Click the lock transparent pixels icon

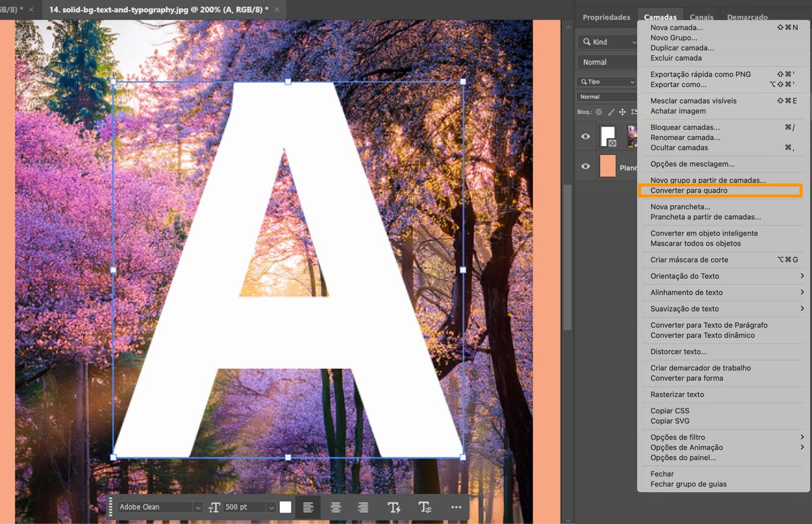[x=598, y=111]
